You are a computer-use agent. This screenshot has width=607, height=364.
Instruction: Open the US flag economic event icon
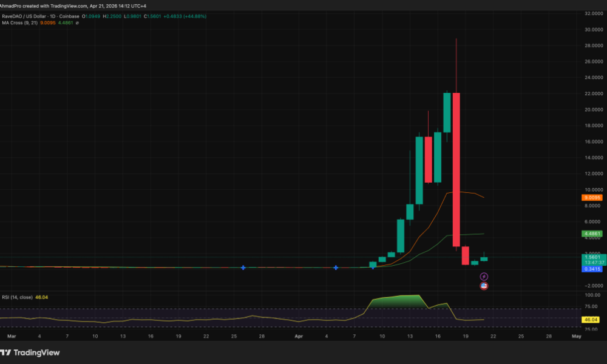(484, 286)
